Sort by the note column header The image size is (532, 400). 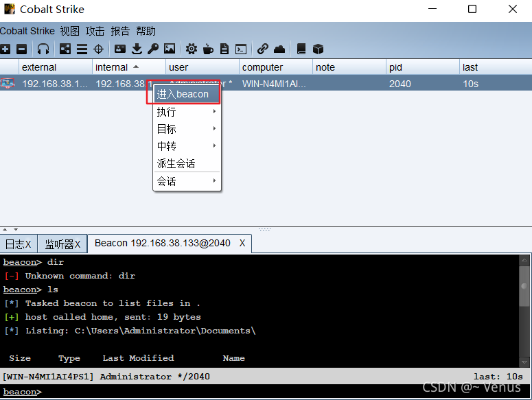pos(349,67)
